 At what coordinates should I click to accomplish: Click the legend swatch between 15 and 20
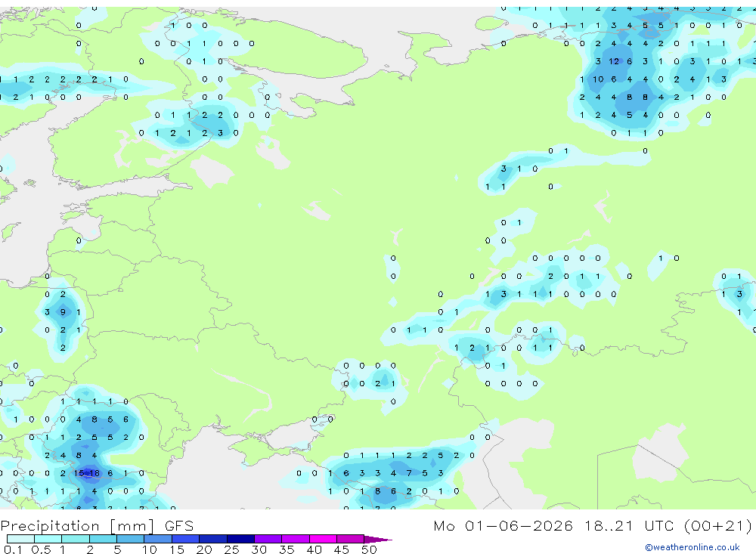pyautogui.click(x=186, y=539)
